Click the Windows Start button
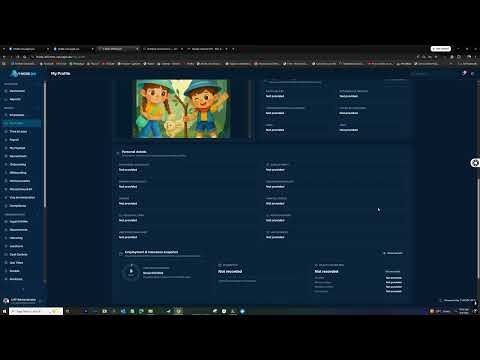Screen dimensions: 480x360 pyautogui.click(x=4, y=311)
